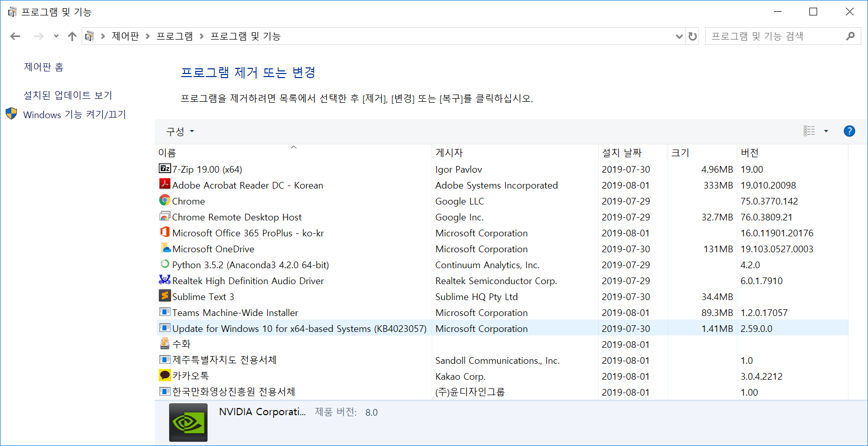Click Google Inc. publisher cell
The width and height of the screenshot is (868, 446).
(x=459, y=217)
